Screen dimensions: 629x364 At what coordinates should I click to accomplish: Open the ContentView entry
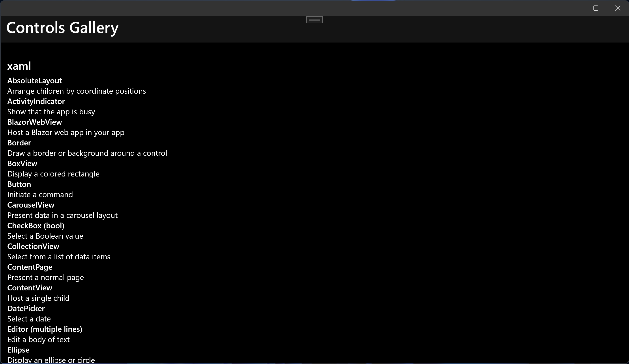pos(30,288)
